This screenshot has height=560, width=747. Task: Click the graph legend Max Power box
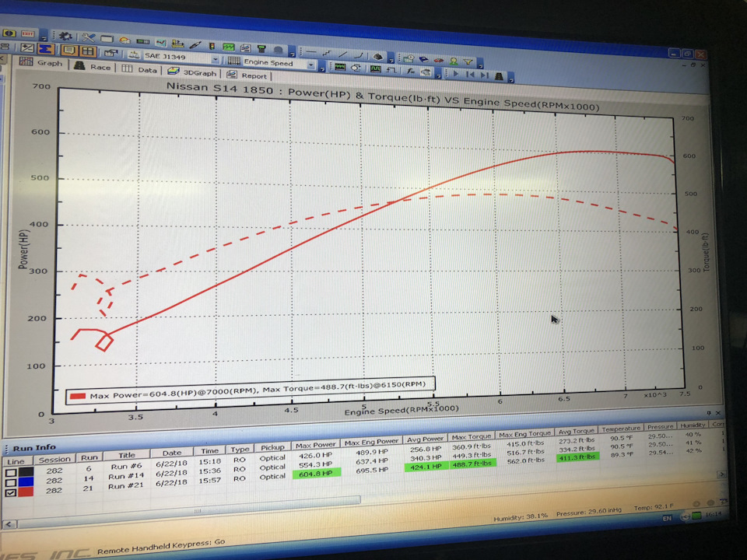tap(251, 390)
